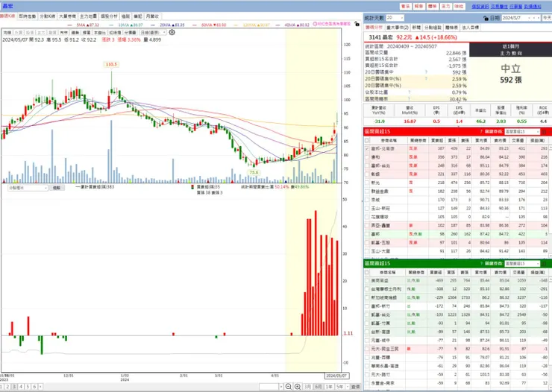This screenshot has width=552, height=392.
Task: Click the help icon in the green sell-side header
Action: pos(481,263)
